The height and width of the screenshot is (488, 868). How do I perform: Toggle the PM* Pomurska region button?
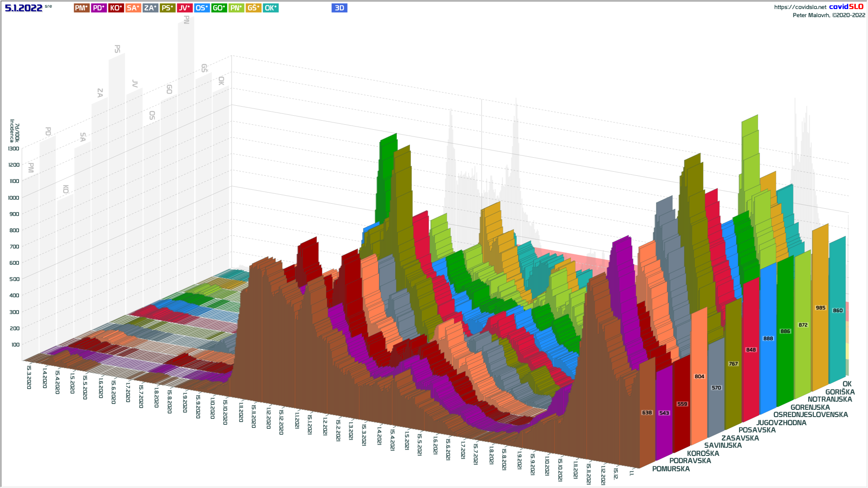point(82,8)
